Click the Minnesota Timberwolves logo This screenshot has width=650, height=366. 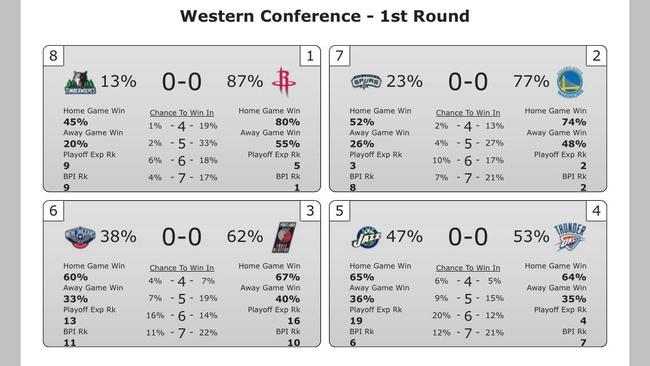[80, 82]
